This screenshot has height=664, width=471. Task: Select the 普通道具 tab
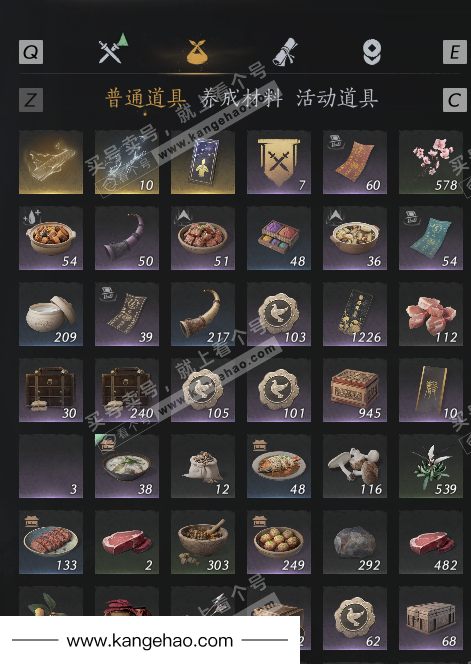click(146, 99)
